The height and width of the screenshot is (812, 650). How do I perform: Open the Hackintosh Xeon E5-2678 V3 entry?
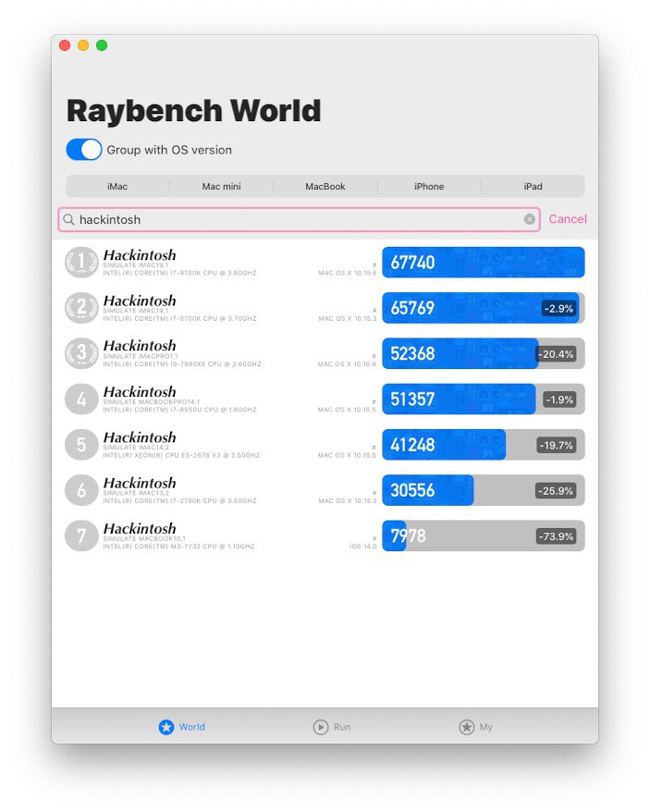pyautogui.click(x=325, y=444)
